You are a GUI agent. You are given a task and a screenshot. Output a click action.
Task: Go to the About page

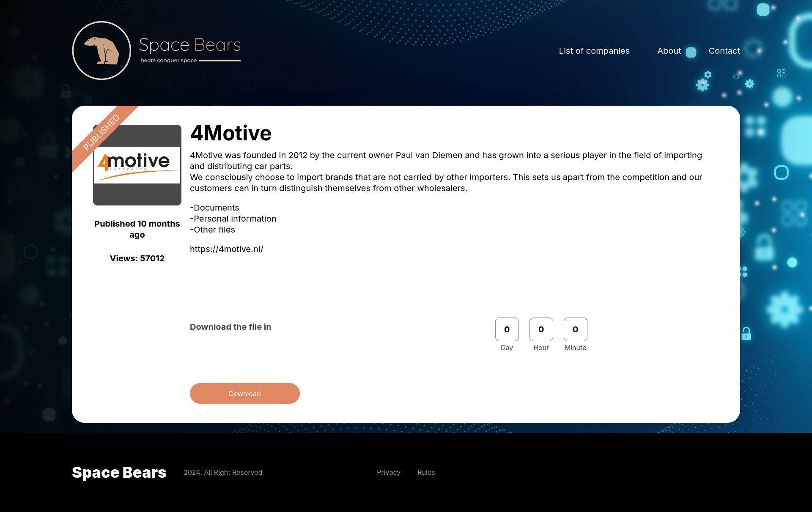point(669,51)
